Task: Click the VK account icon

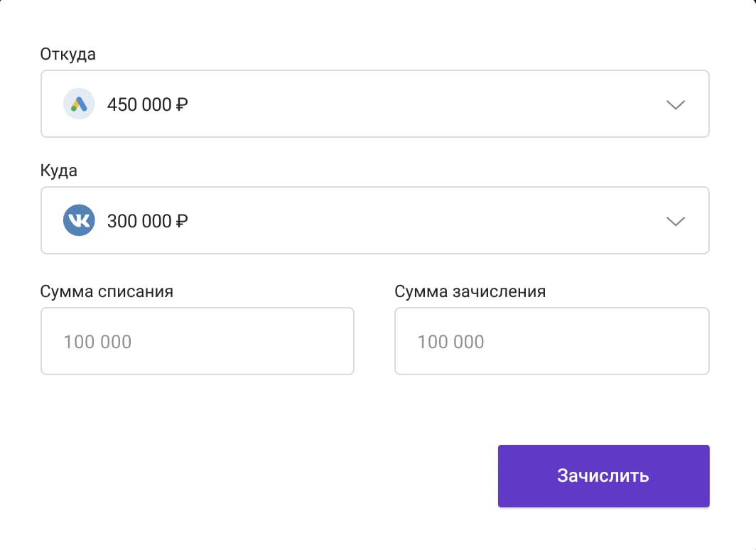Action: 78,220
